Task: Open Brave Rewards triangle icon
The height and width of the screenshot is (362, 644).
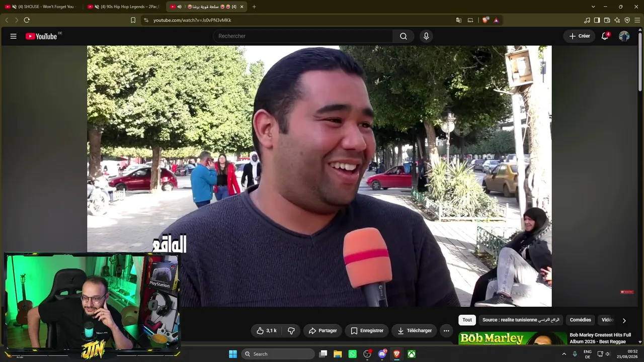Action: coord(496,20)
